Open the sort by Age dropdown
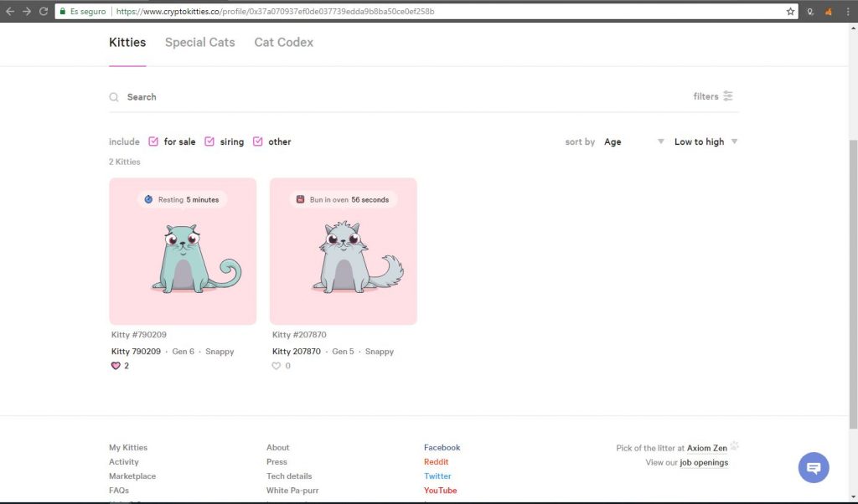The image size is (858, 504). click(633, 141)
